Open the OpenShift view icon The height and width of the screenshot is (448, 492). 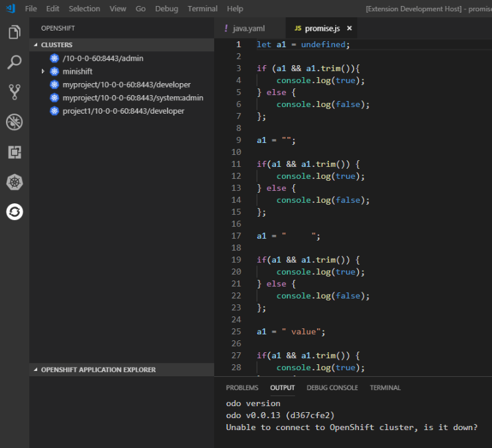coord(15,212)
